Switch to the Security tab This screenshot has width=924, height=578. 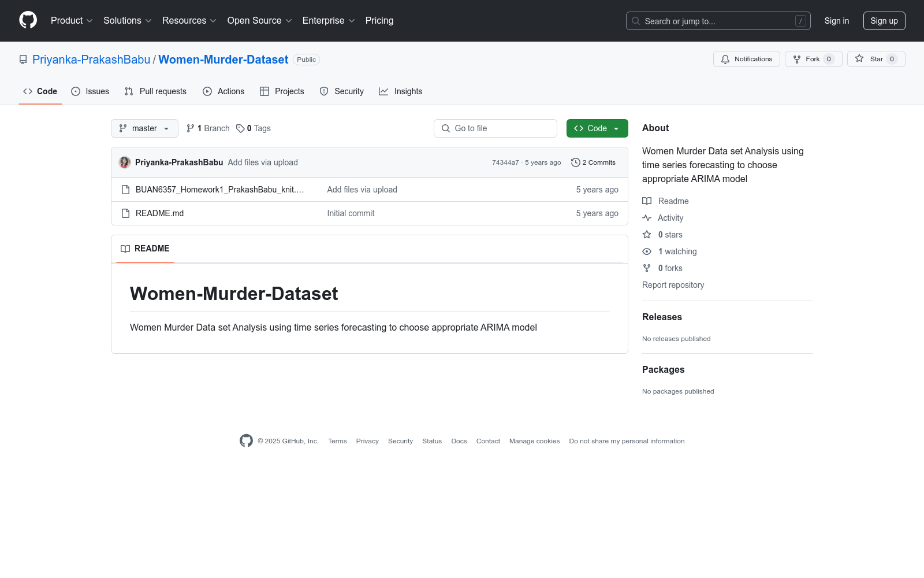[342, 91]
